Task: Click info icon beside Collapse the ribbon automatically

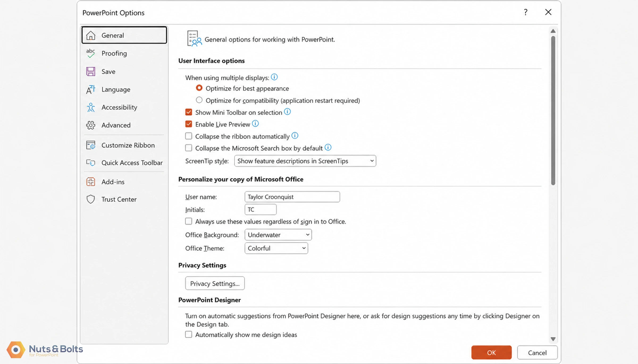Action: click(x=295, y=136)
